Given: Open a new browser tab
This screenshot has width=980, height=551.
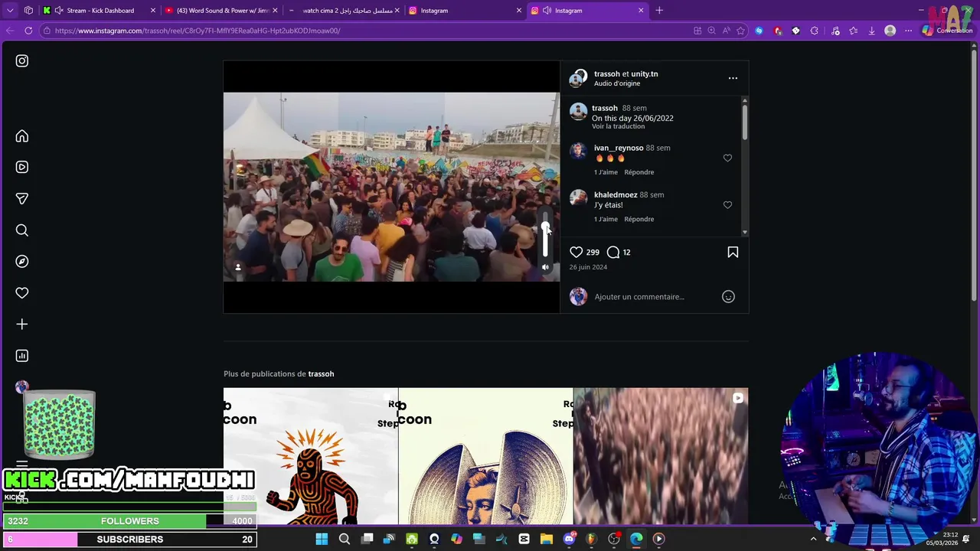Looking at the screenshot, I should pos(659,11).
